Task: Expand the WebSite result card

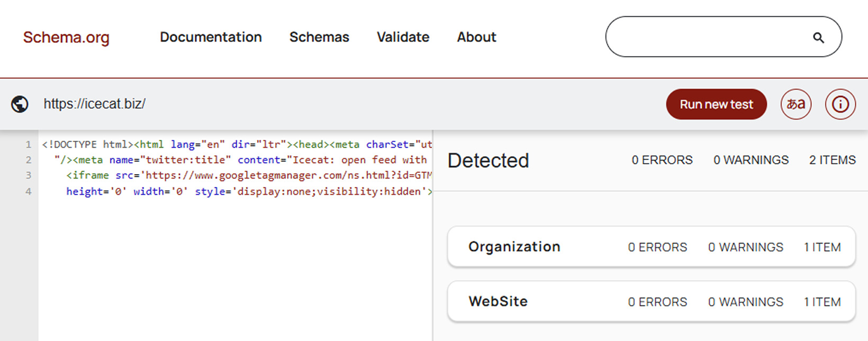Action: [651, 301]
